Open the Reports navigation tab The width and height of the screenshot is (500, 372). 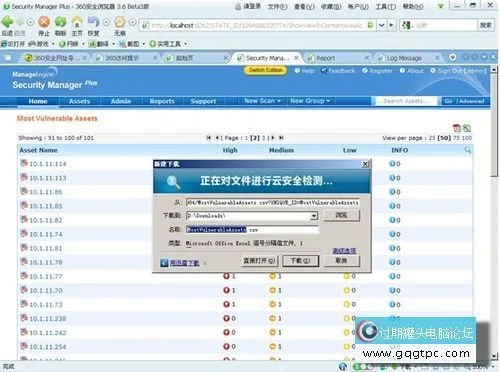162,101
